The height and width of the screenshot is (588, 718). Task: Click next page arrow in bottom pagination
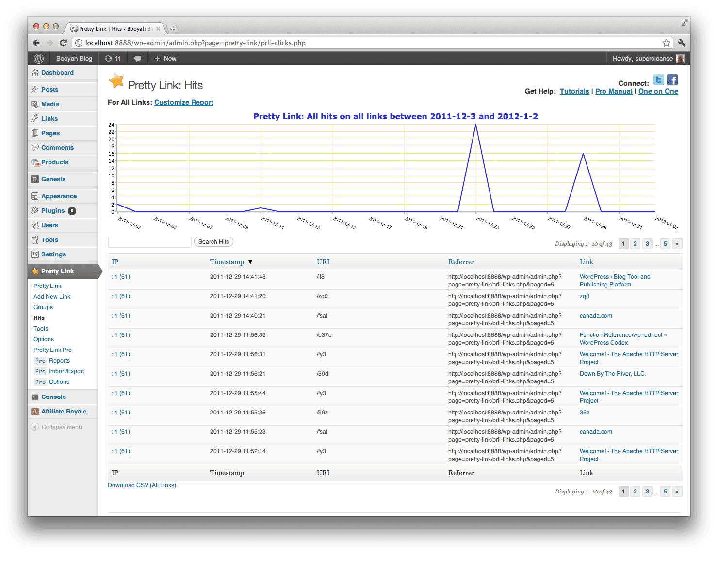(x=677, y=492)
